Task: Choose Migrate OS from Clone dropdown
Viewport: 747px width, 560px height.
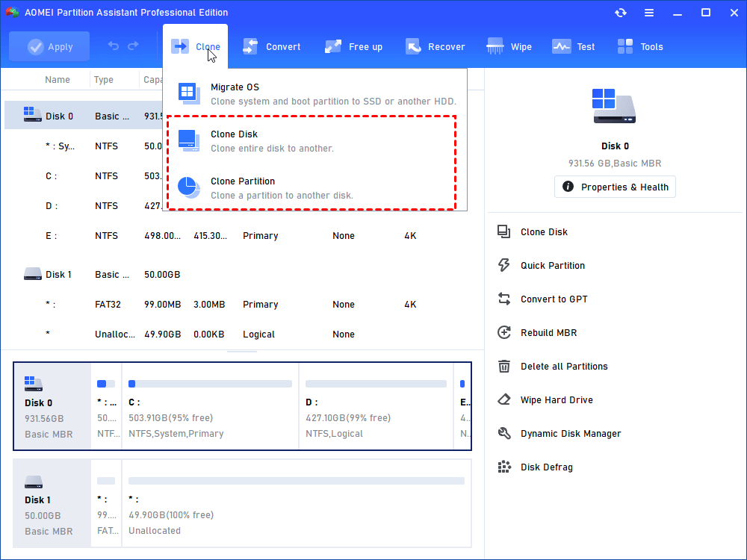Action: pos(315,94)
